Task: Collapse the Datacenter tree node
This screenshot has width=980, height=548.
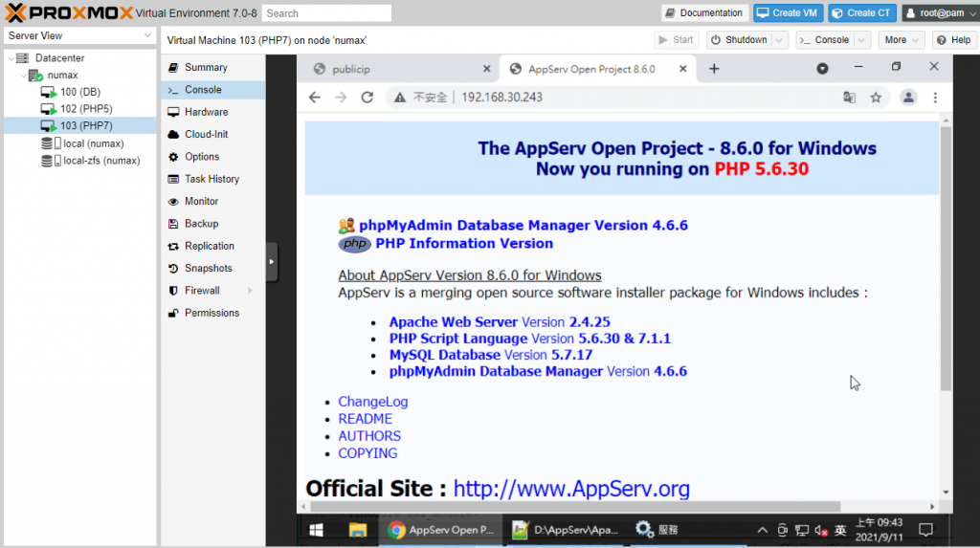Action: tap(11, 58)
